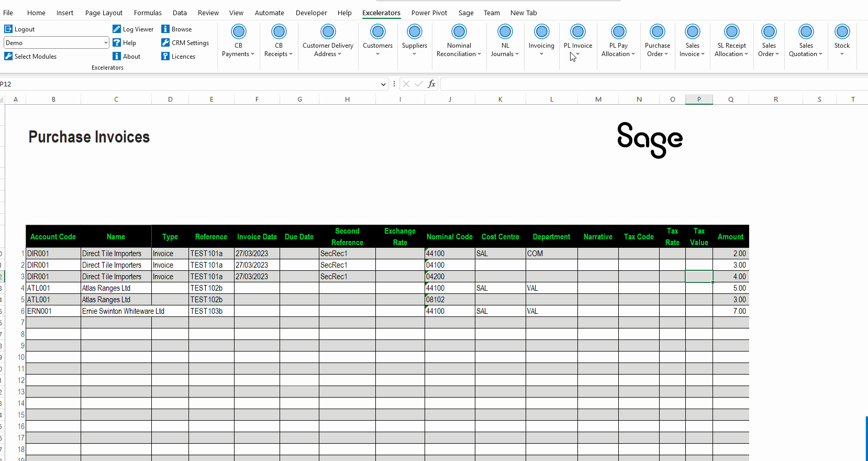Open Select Modules
868x461 pixels.
click(30, 57)
